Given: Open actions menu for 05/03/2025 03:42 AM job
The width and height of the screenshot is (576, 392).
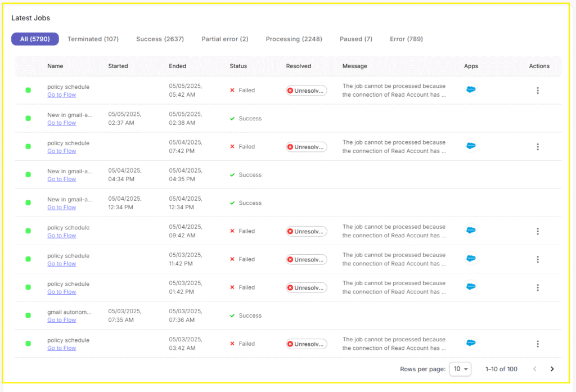Looking at the screenshot, I should click(538, 344).
